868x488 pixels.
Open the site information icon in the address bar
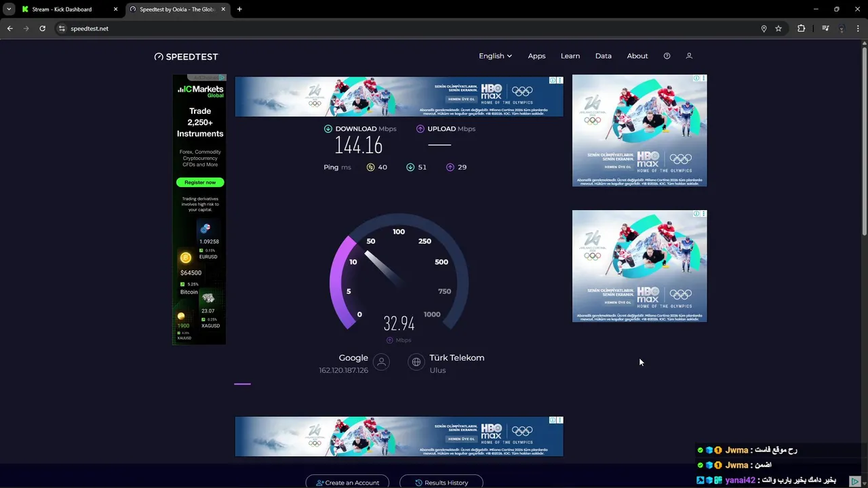point(62,28)
